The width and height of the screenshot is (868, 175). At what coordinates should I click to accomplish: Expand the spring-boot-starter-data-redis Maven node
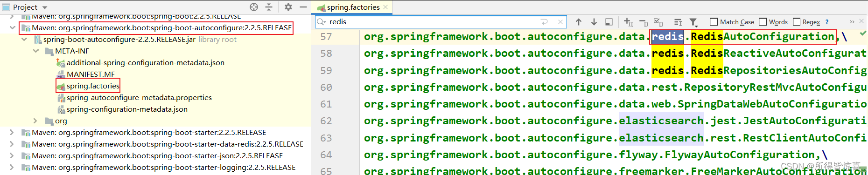12,144
